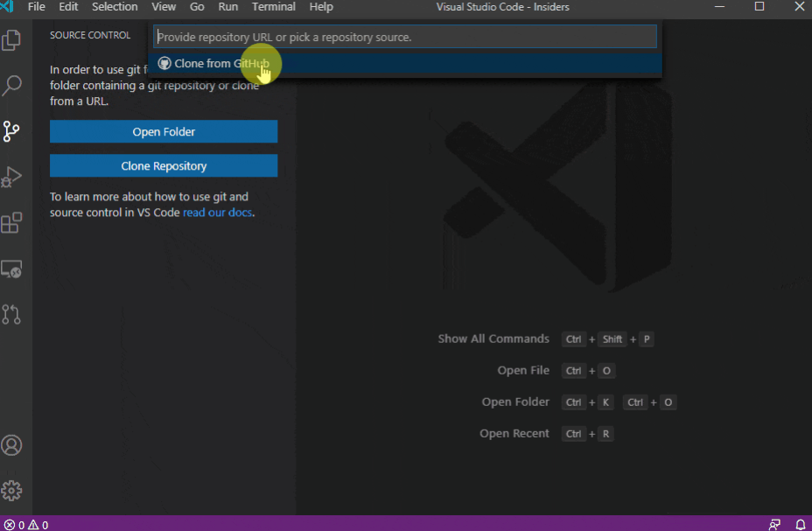Open the Terminal menu
Screen dimensions: 812x531
273,7
